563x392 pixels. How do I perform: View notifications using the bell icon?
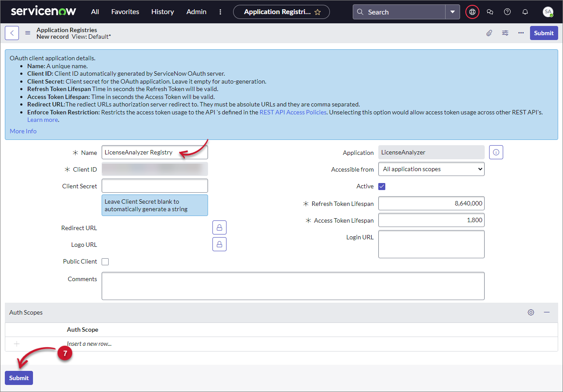pyautogui.click(x=525, y=12)
